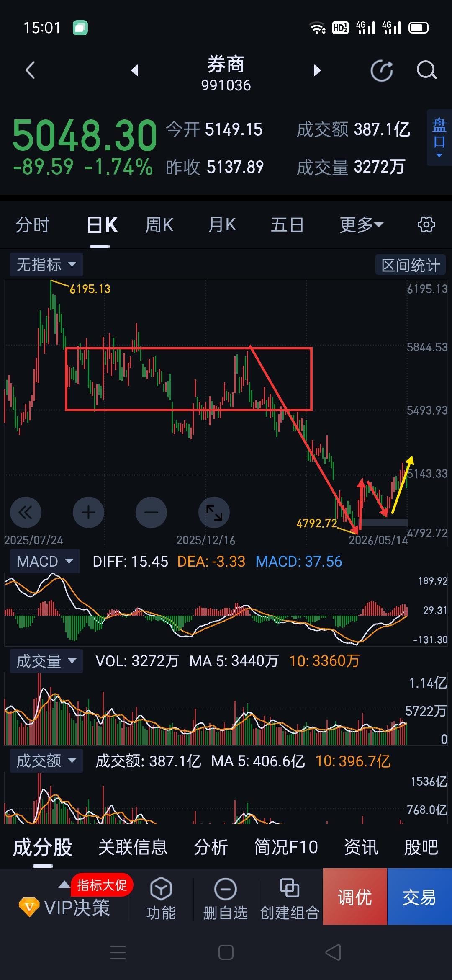
Task: Open the 无指标 indicator dropdown
Action: tap(46, 265)
